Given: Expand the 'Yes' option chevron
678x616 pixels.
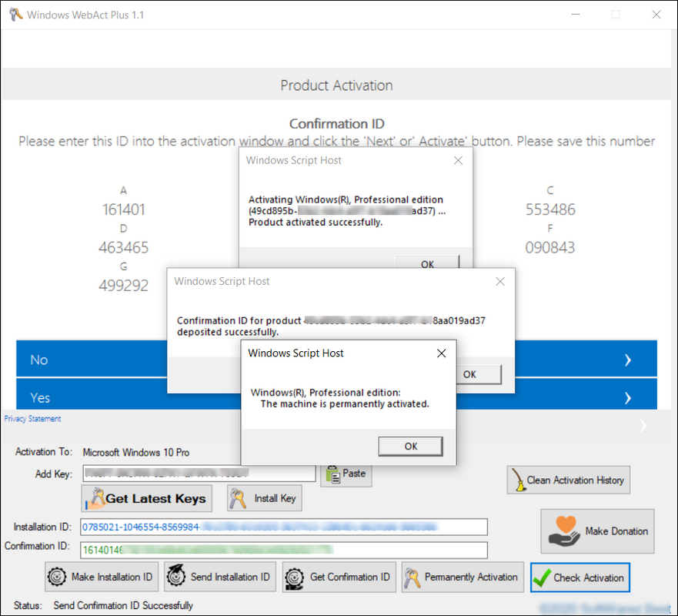Looking at the screenshot, I should pyautogui.click(x=628, y=398).
